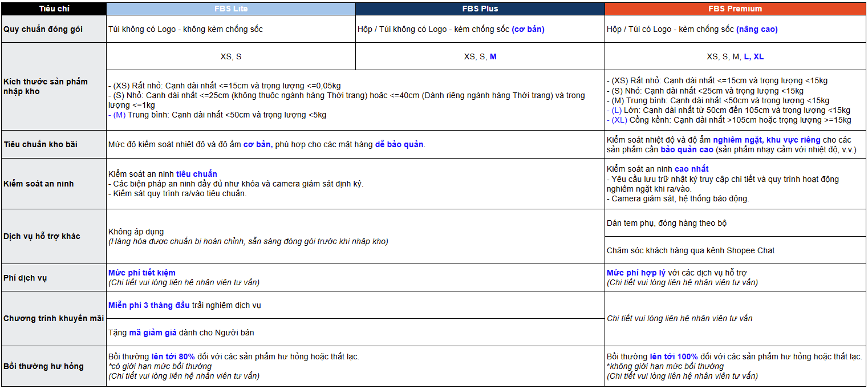Click the Premium cell in the "Chương trình khuyến mãi" row
This screenshot has height=389, width=868.
point(735,318)
